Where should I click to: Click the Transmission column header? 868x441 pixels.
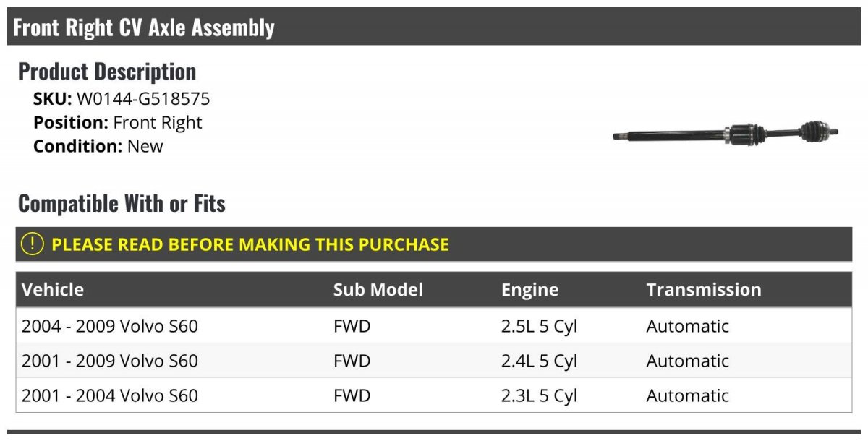703,290
